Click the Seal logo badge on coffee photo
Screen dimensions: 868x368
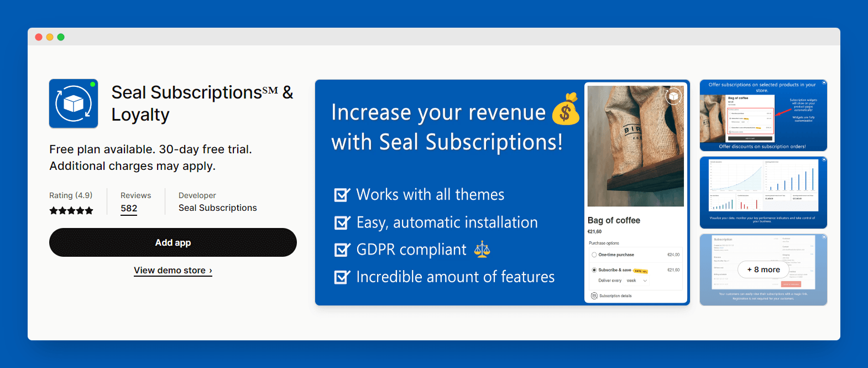[673, 97]
